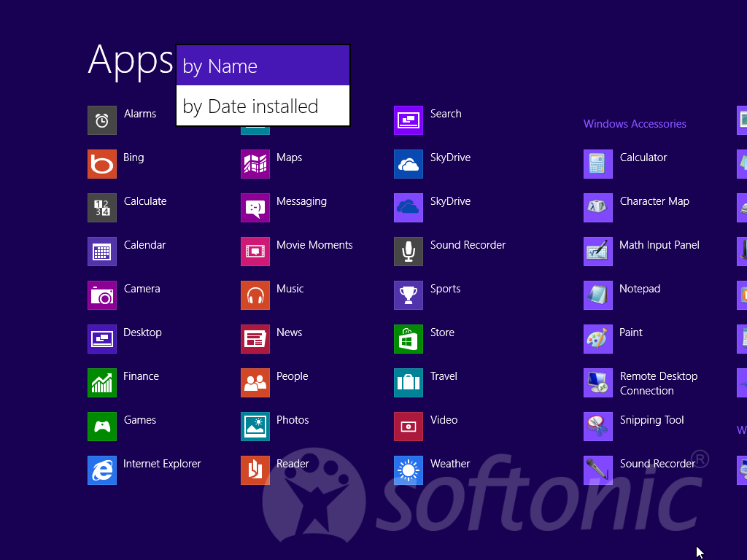
Task: Open Paint from Windows Accessories
Action: 598,339
